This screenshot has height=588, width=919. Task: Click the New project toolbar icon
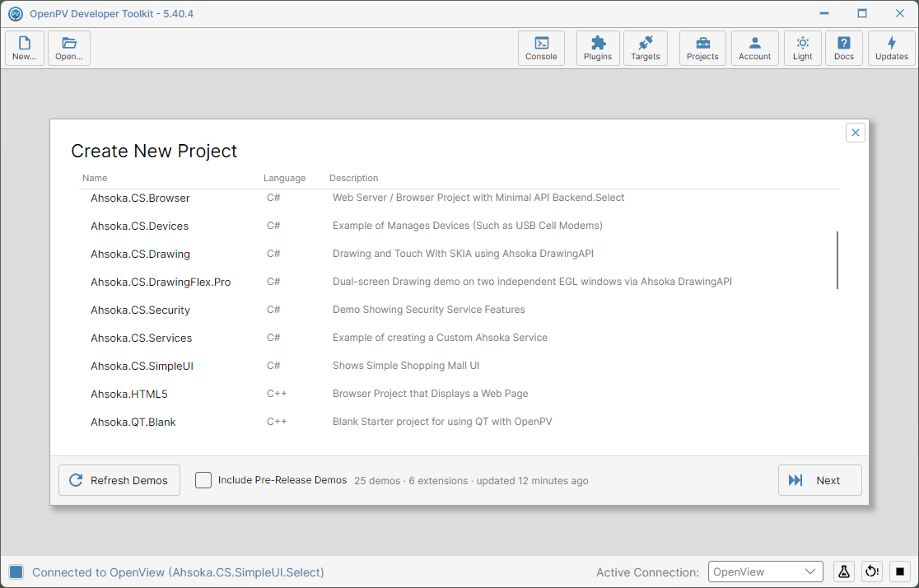pyautogui.click(x=25, y=48)
